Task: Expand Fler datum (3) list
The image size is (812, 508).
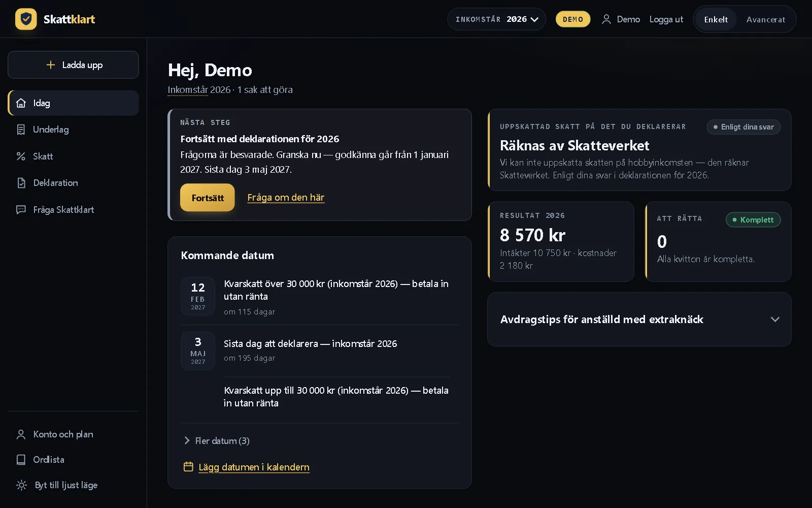Action: [217, 441]
